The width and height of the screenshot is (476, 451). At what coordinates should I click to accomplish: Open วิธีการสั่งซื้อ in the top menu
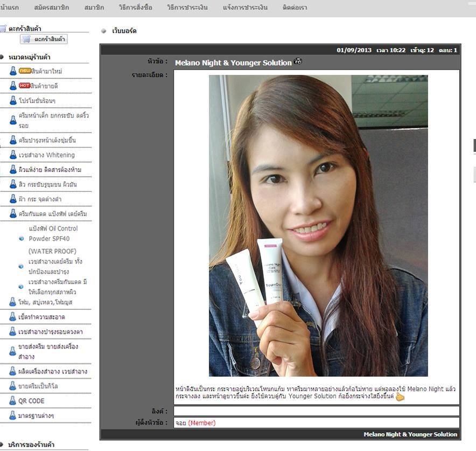coord(136,8)
